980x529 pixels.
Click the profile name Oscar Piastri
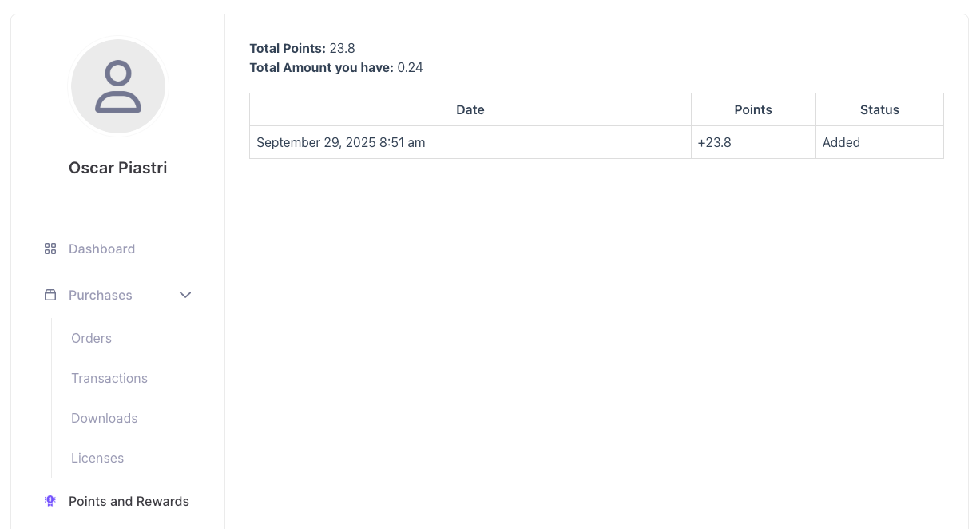point(117,168)
